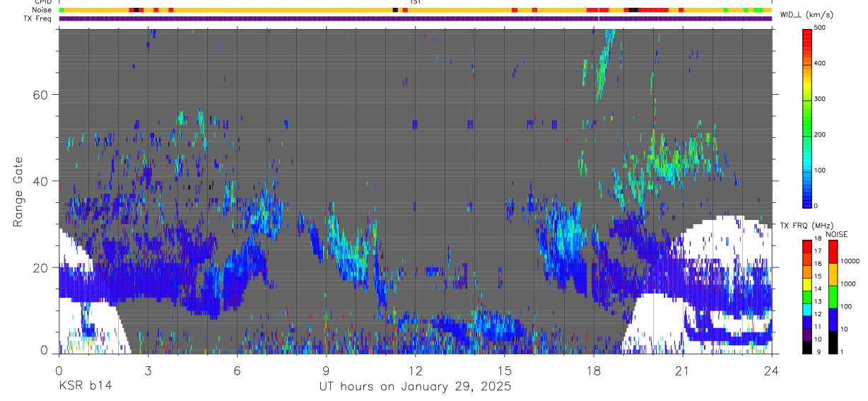Screen dimensions: 868x401
Task: Click x-axis tick label '15'
Action: click(x=504, y=371)
